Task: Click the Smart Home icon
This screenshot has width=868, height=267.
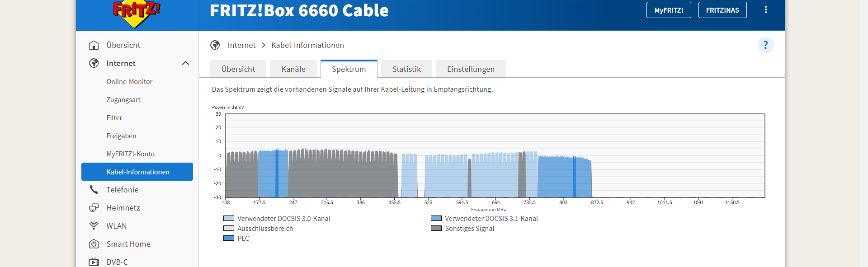Action: (94, 244)
